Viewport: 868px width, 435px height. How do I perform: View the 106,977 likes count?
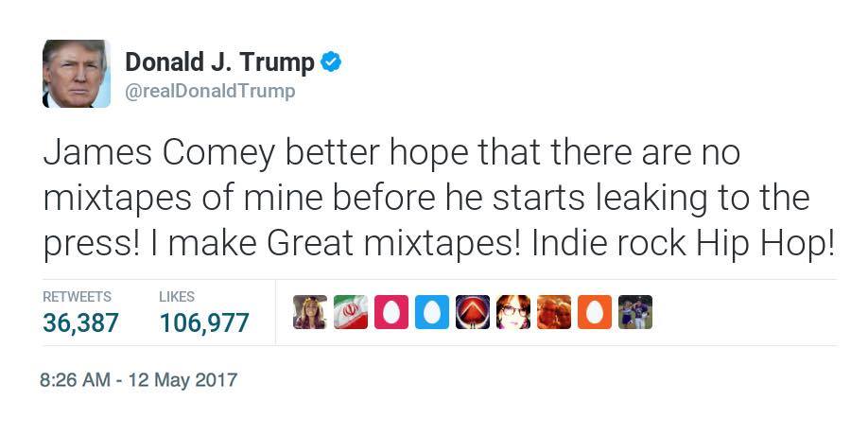(x=204, y=322)
